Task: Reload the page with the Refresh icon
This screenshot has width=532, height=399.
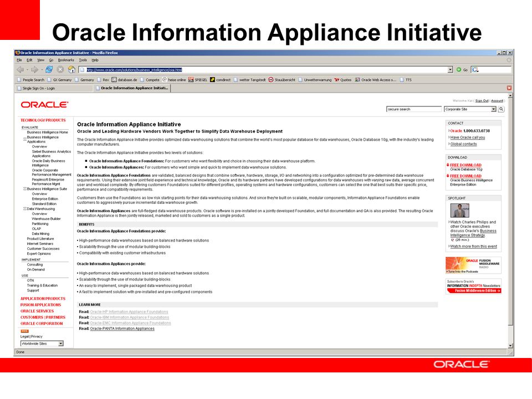Action: 49,70
